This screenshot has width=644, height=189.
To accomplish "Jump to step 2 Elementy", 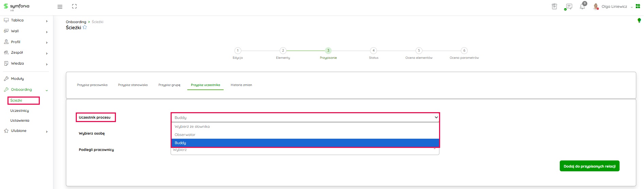I will (283, 51).
